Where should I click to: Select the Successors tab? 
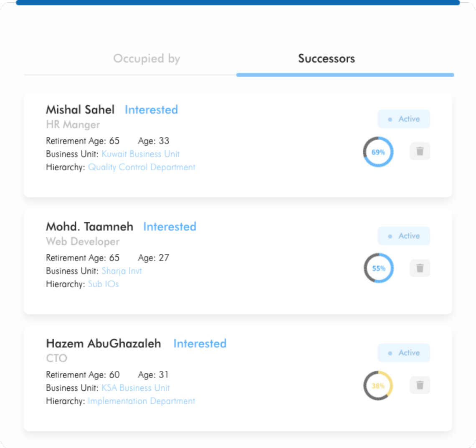pyautogui.click(x=327, y=58)
